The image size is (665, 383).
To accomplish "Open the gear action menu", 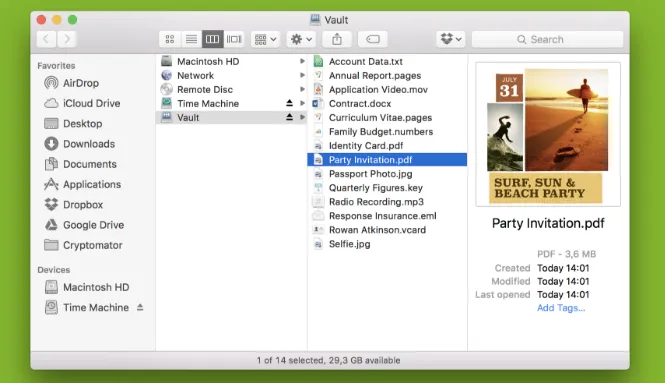I will [301, 39].
